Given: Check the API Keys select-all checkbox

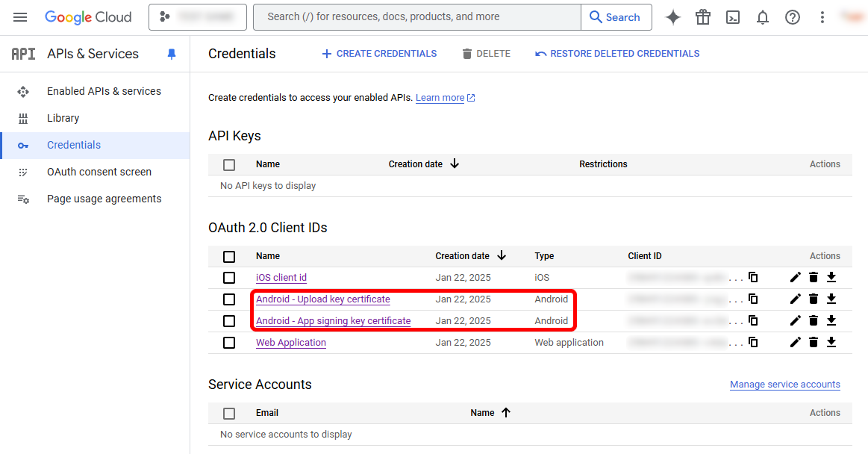Looking at the screenshot, I should (x=229, y=164).
